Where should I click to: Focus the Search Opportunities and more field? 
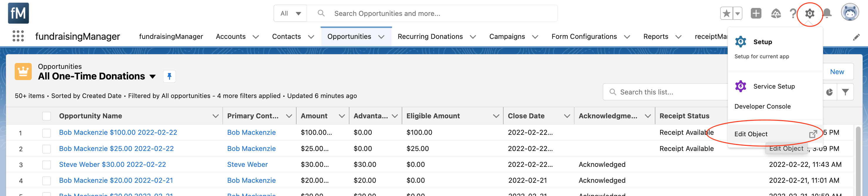[432, 14]
